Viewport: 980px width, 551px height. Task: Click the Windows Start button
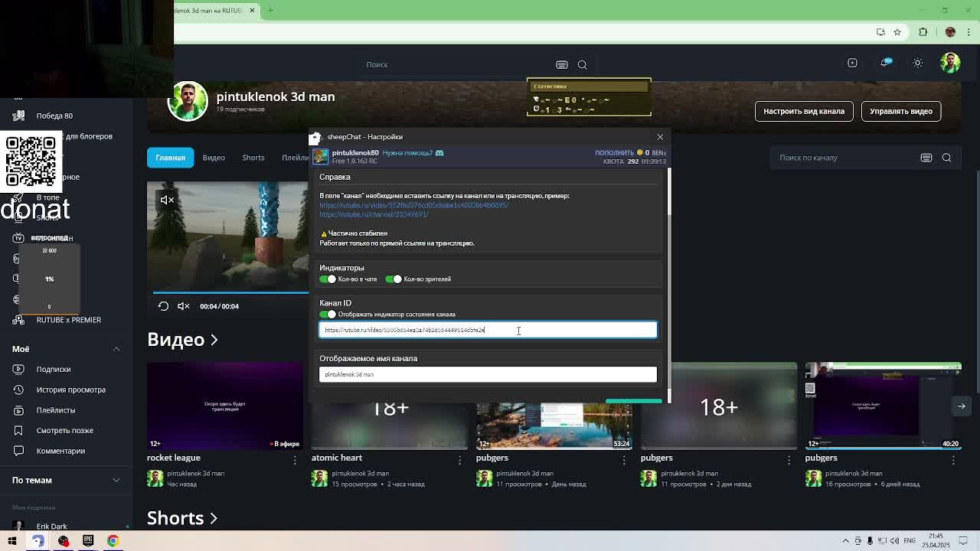click(x=12, y=541)
